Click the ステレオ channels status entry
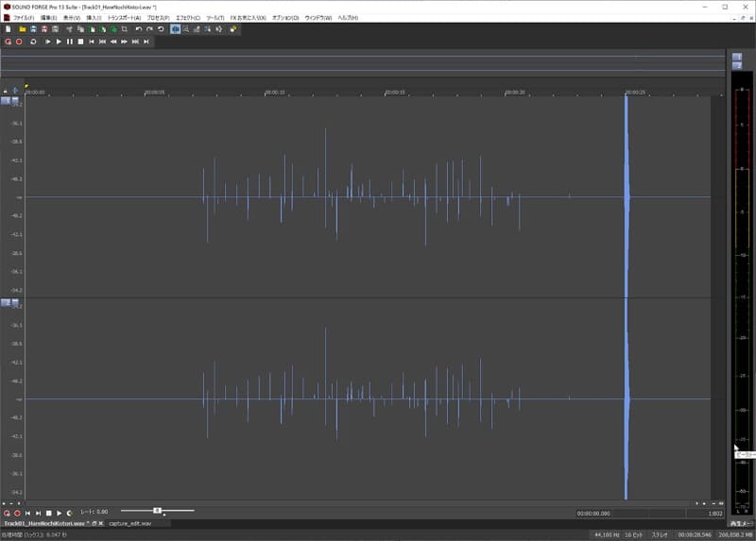 coord(660,535)
